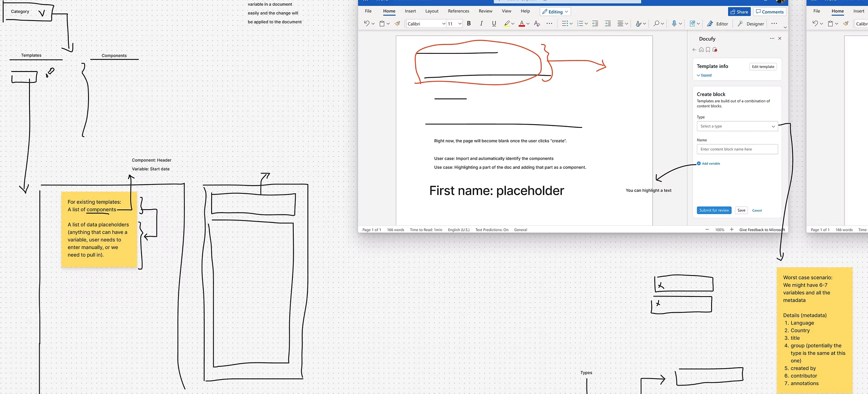Open the Editor pane
This screenshot has width=868, height=394.
(x=718, y=24)
